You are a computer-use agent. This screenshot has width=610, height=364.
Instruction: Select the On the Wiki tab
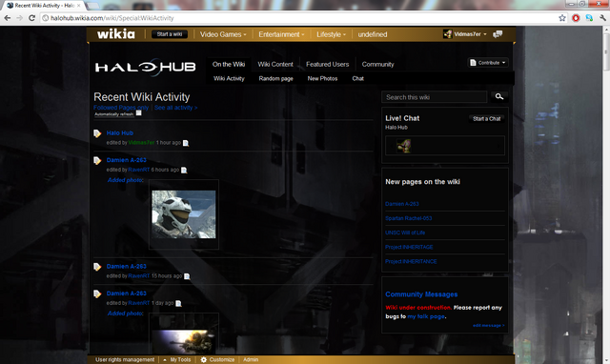[x=229, y=64]
